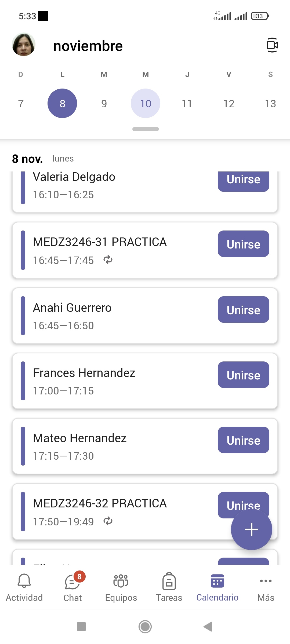This screenshot has height=644, width=290.
Task: Open the Tareas backpack tab
Action: coord(169,587)
